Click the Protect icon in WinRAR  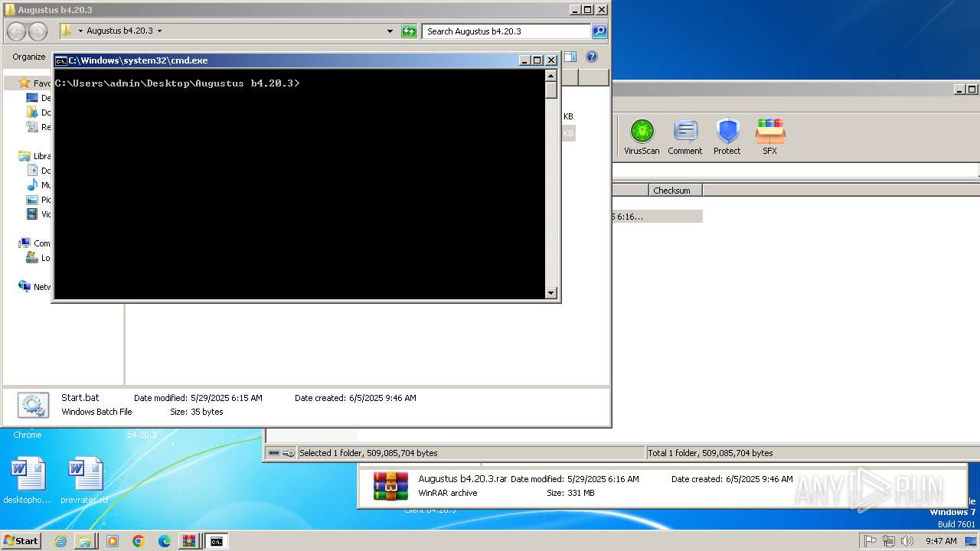[x=727, y=137]
